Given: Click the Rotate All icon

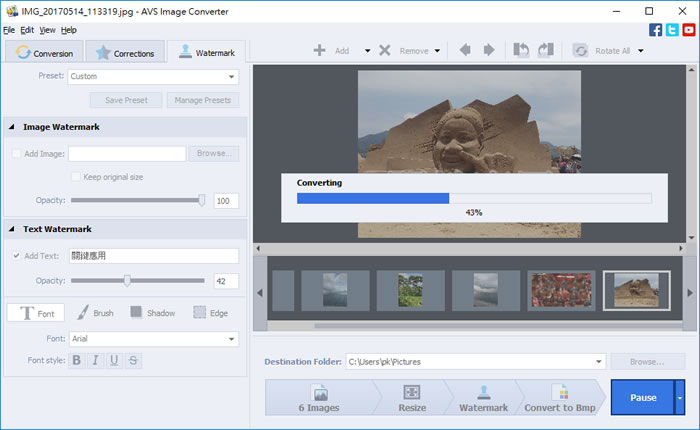Looking at the screenshot, I should coord(580,50).
